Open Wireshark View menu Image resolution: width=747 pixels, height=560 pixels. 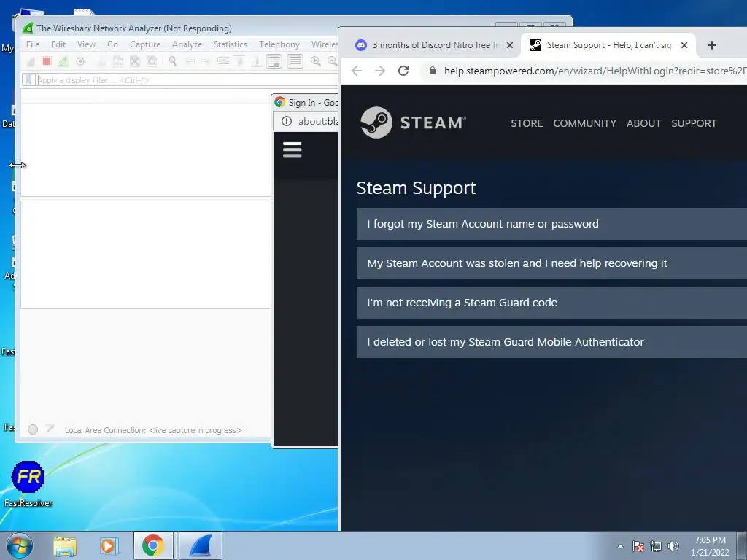click(86, 44)
